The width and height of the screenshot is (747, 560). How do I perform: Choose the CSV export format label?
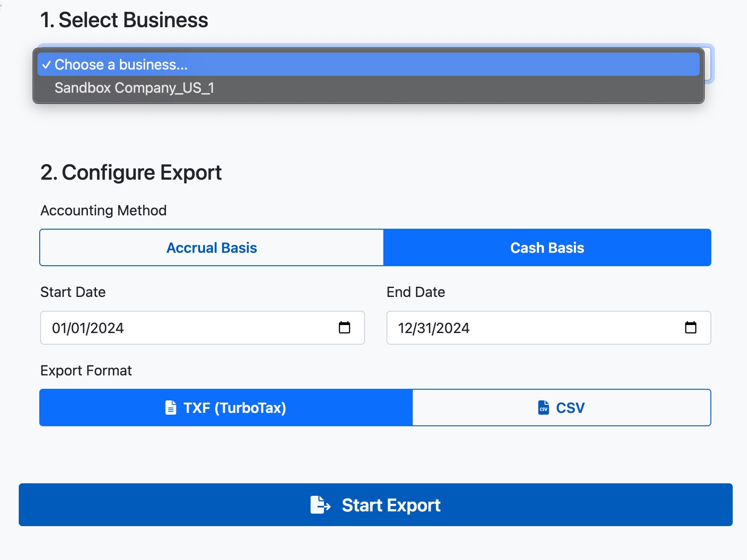570,408
